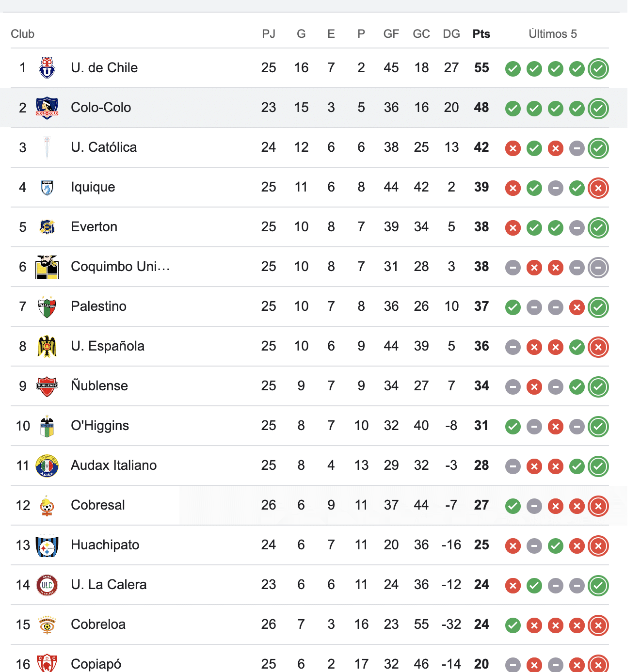
Task: Click the Everton club crest
Action: click(x=47, y=227)
